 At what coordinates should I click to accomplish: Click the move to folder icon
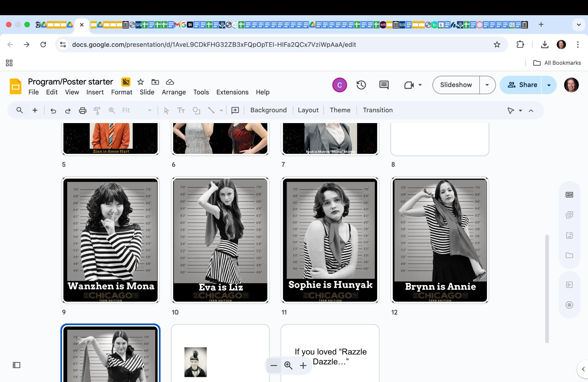coord(155,82)
